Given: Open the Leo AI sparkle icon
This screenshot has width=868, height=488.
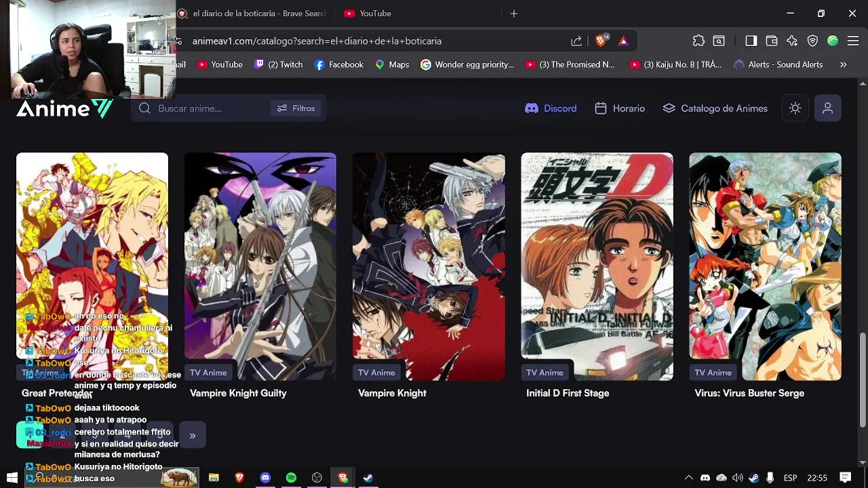Looking at the screenshot, I should 792,41.
